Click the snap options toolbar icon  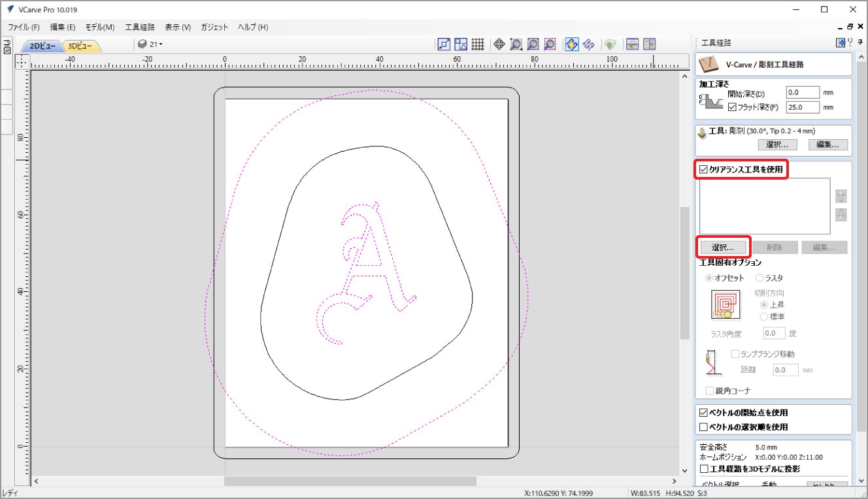click(444, 44)
